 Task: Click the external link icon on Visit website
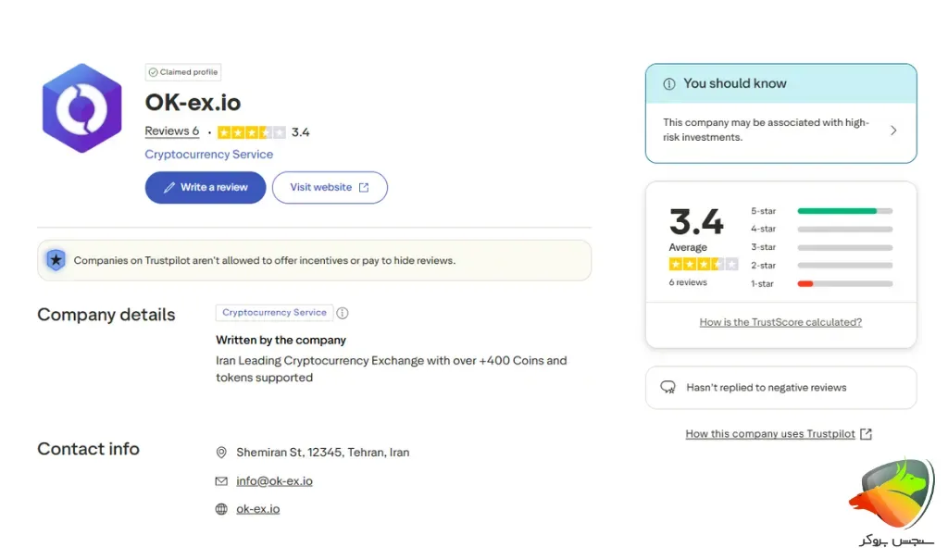(364, 188)
